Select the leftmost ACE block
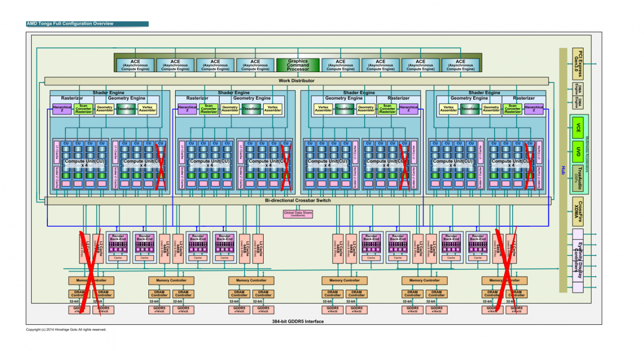This screenshot has height=351, width=644. coord(135,65)
